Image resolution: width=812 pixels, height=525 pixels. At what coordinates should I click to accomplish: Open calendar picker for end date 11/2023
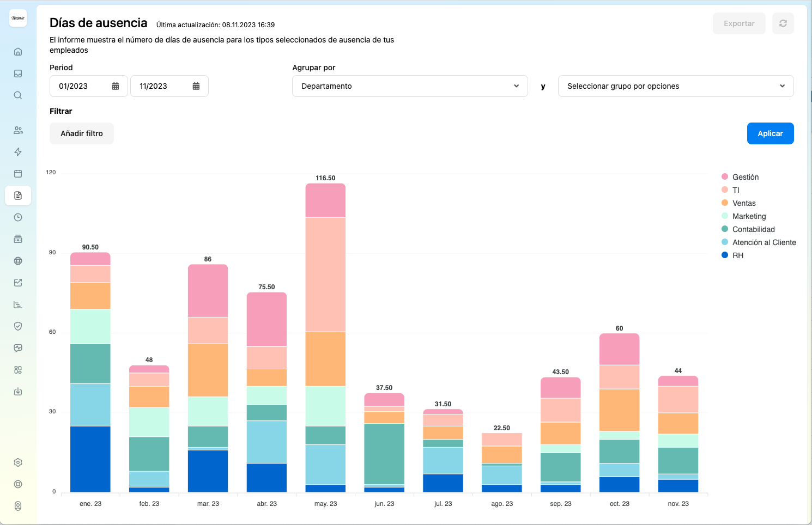196,86
